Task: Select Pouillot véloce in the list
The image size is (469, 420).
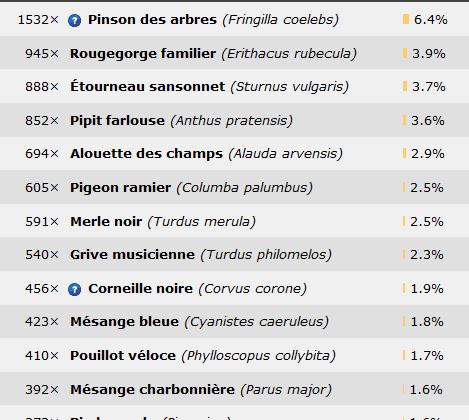Action: point(123,356)
